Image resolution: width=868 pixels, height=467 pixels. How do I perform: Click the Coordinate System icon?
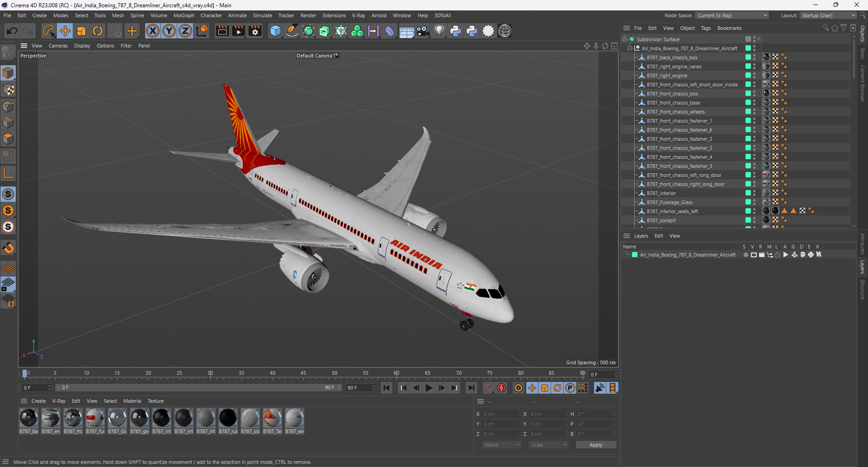203,31
